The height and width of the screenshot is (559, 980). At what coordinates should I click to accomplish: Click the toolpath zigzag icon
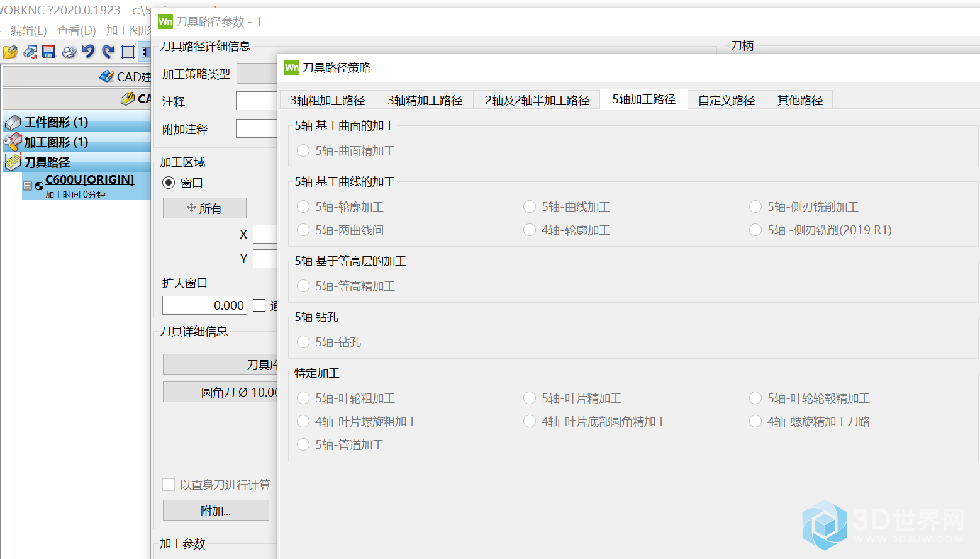tap(13, 162)
